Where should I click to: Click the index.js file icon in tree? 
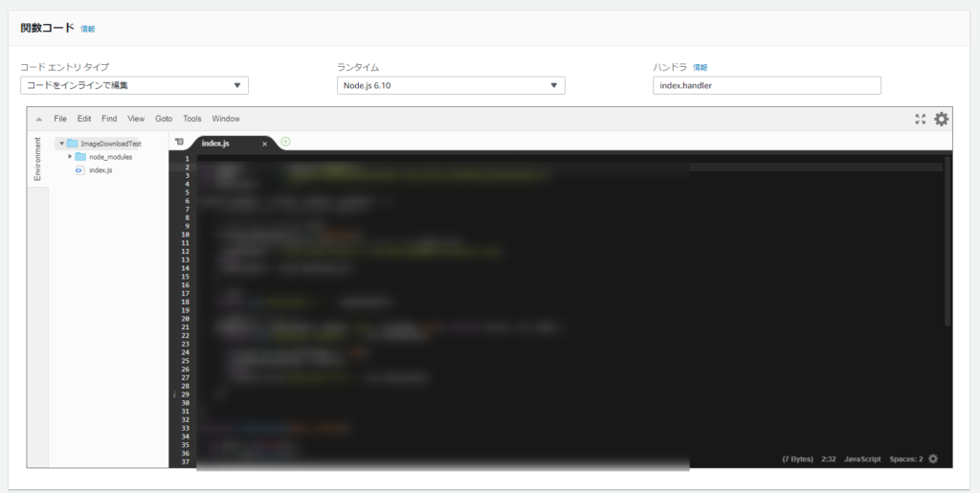click(80, 170)
